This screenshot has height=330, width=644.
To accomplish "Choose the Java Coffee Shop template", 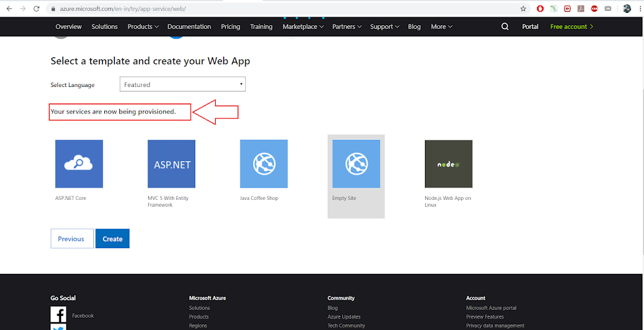I will (263, 164).
